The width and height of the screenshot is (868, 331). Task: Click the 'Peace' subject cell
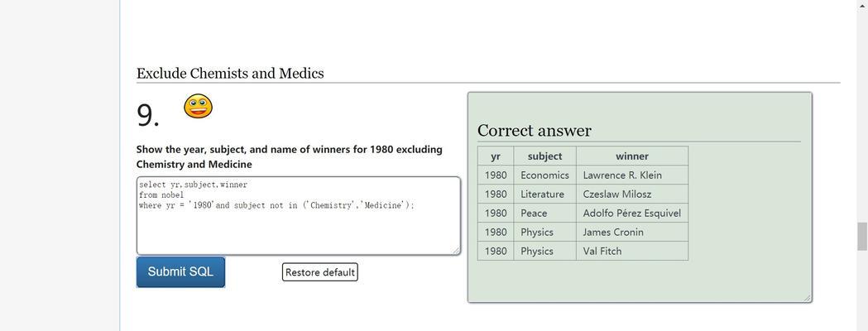544,213
